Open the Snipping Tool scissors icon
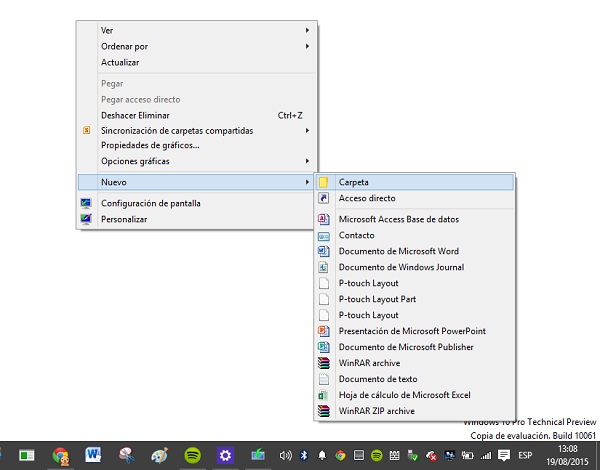This screenshot has height=470, width=600. [127, 455]
